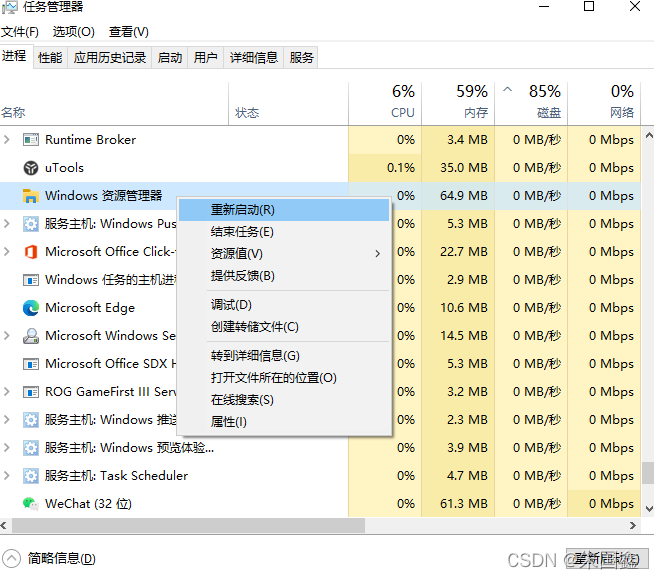This screenshot has width=654, height=579.
Task: Expand the Microsoft Office Click-to-Run group
Action: [x=7, y=252]
